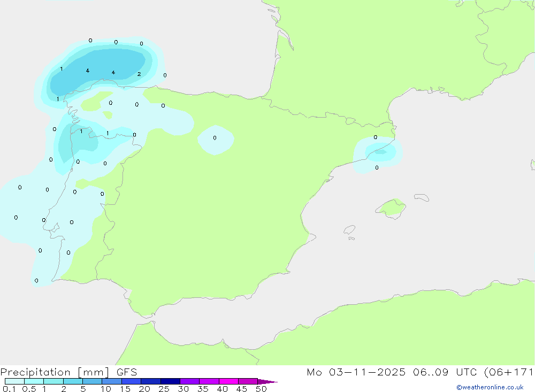The width and height of the screenshot is (535, 392).
Task: Click the 'Precipitation [mm] GFS' title text
Action: tap(68, 372)
